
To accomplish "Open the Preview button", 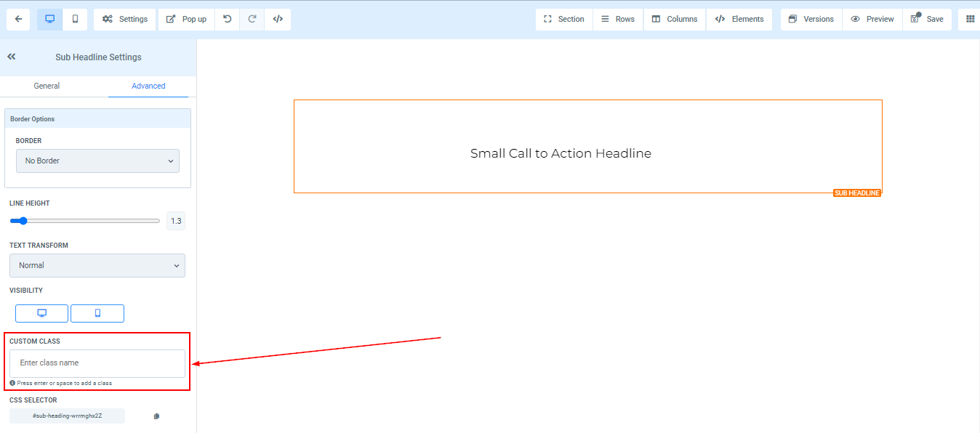I will pos(872,19).
